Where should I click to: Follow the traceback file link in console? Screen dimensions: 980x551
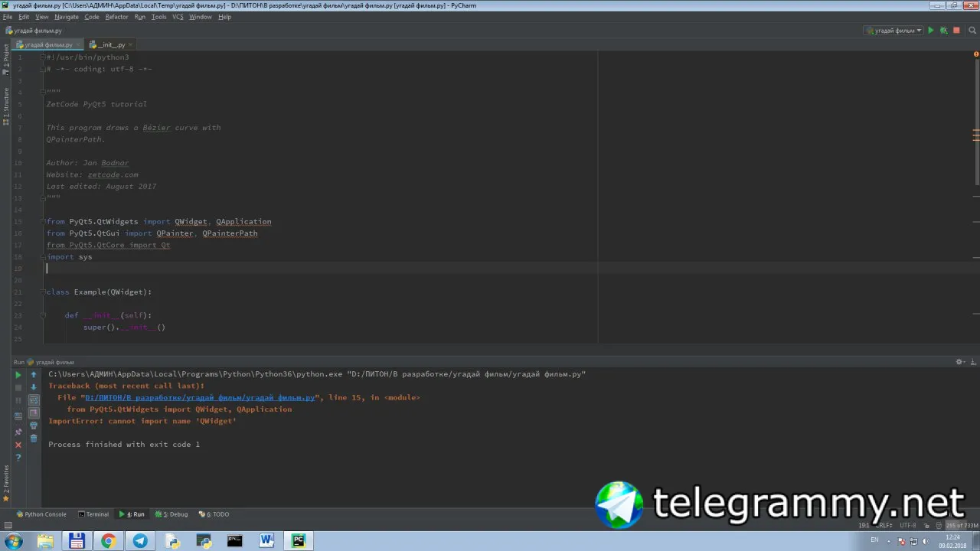[200, 398]
